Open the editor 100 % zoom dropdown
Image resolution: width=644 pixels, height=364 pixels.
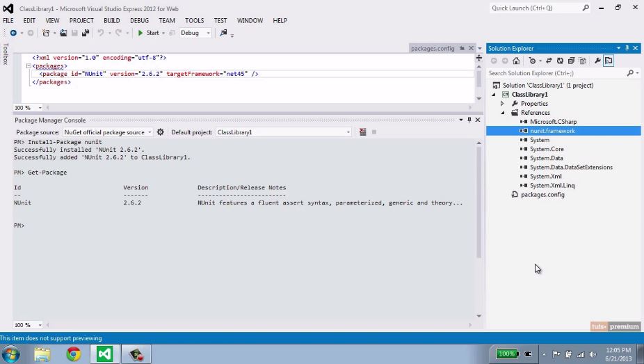pos(40,108)
